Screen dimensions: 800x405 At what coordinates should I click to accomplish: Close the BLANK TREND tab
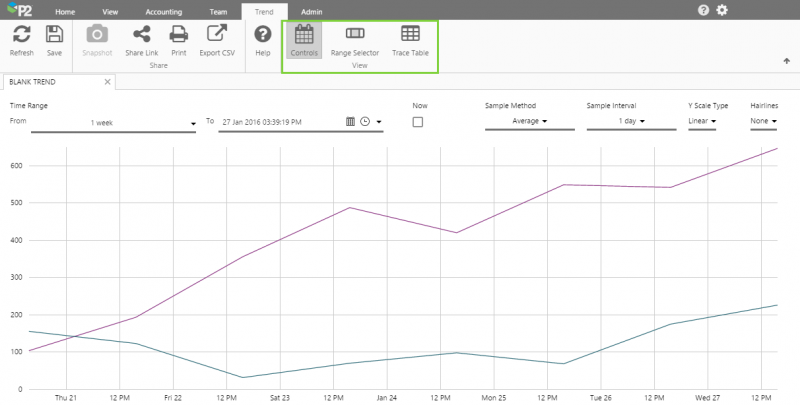pos(105,83)
